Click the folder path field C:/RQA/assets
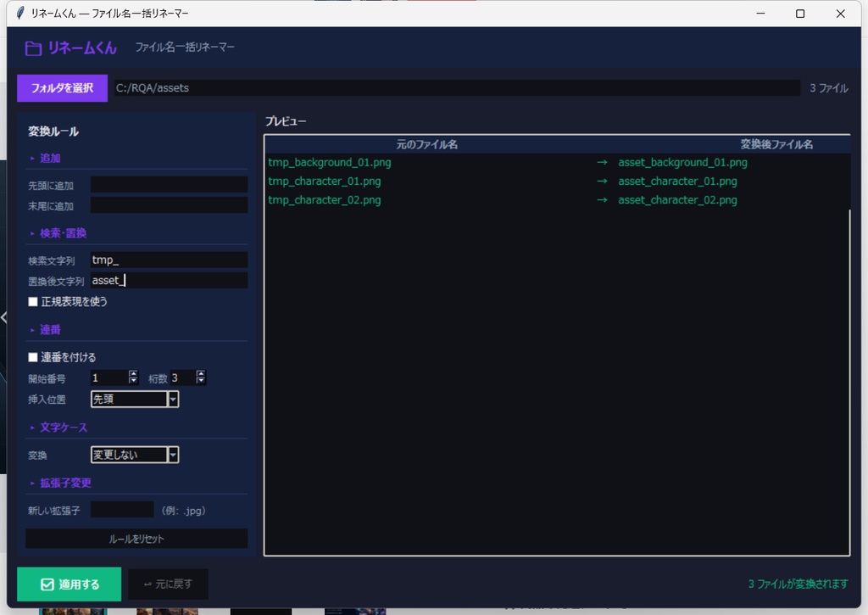The width and height of the screenshot is (868, 615). [x=457, y=87]
